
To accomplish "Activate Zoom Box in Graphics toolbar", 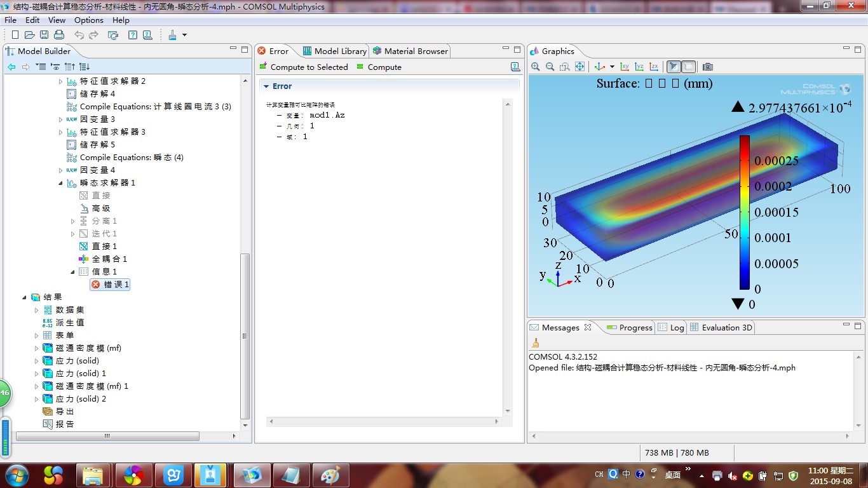I will pyautogui.click(x=565, y=67).
